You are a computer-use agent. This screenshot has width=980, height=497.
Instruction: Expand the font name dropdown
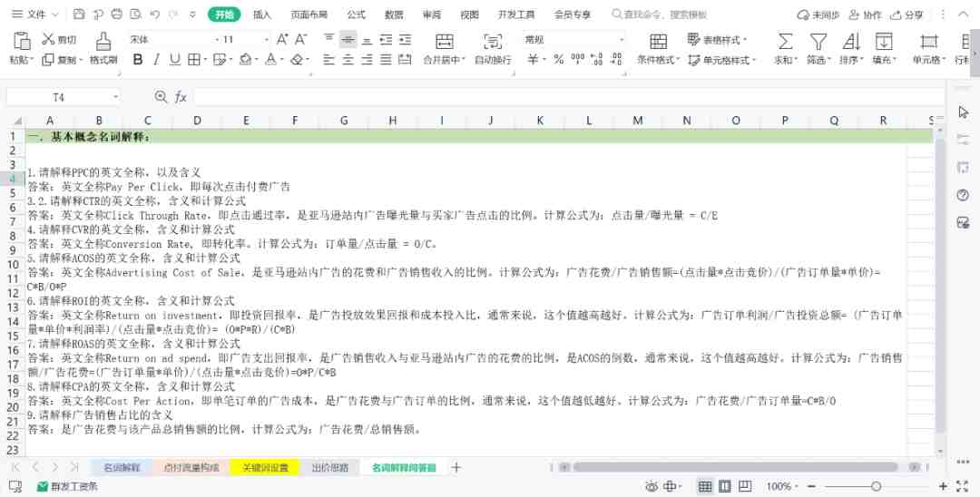(x=214, y=39)
